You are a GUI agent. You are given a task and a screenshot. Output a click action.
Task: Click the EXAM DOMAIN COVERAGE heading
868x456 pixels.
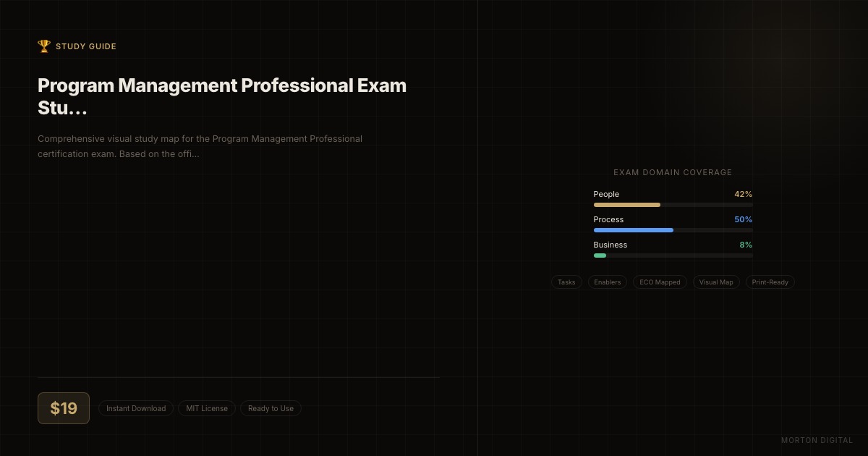673,172
